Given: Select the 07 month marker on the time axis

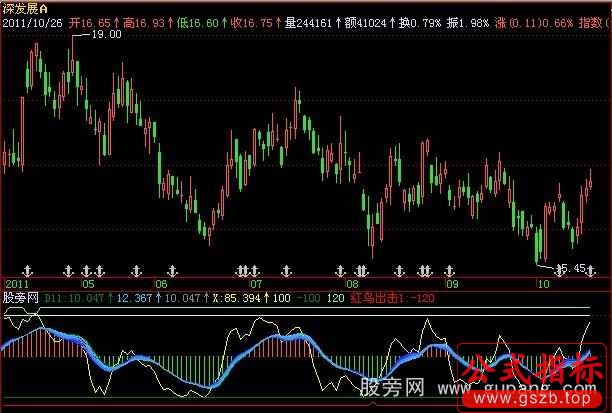Looking at the screenshot, I should pos(256,284).
